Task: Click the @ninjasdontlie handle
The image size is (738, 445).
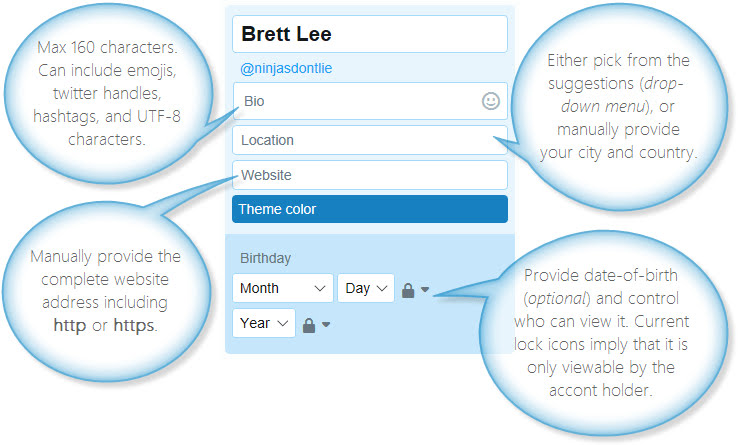Action: click(x=286, y=68)
